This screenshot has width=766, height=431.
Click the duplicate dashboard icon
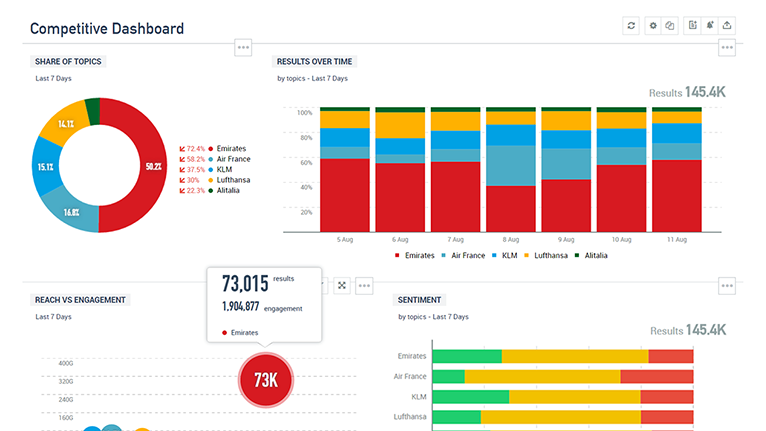670,25
